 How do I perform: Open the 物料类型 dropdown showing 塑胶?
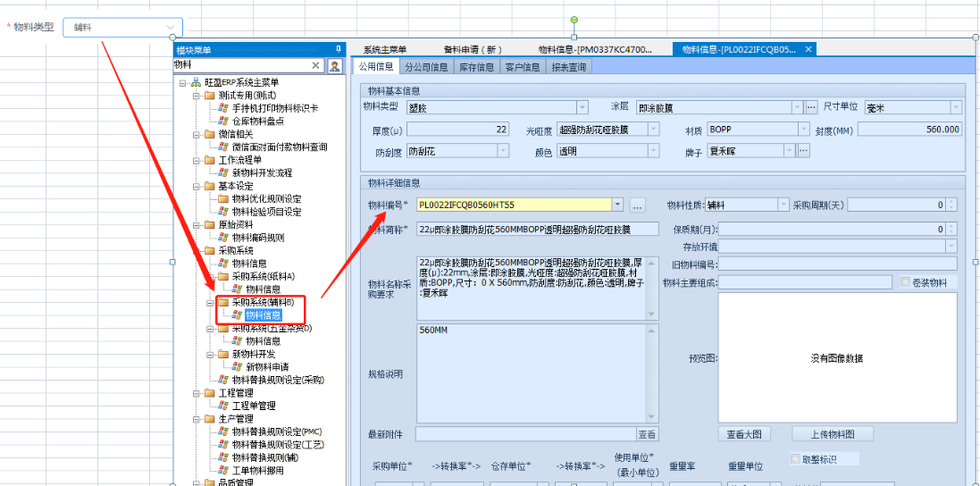582,107
